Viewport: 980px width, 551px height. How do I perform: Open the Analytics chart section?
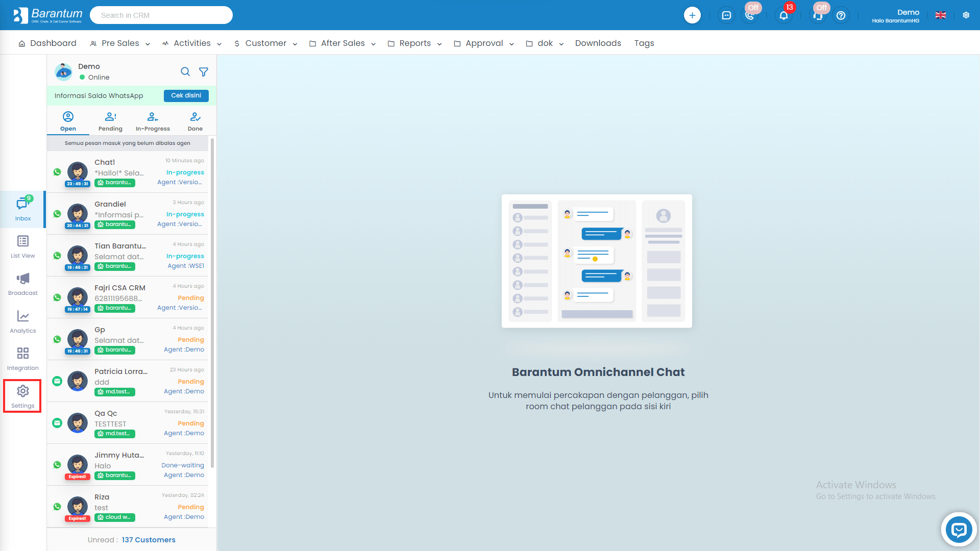pyautogui.click(x=23, y=321)
